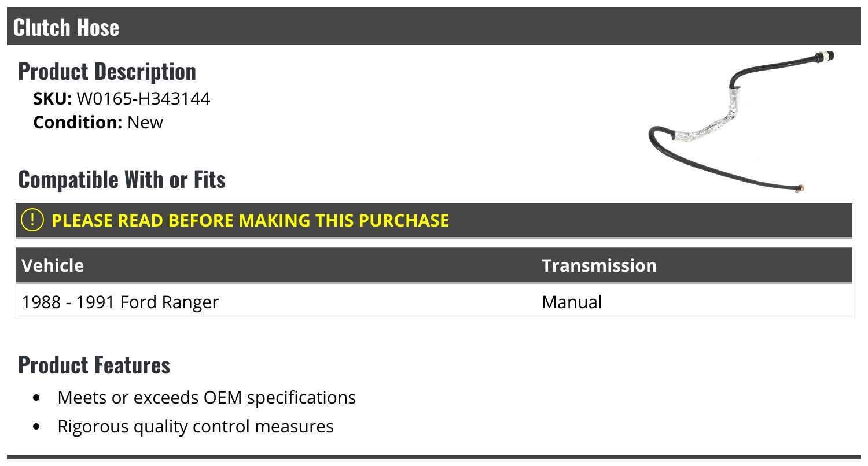Image resolution: width=868 pixels, height=466 pixels.
Task: Click the Vehicle column header
Action: [53, 265]
